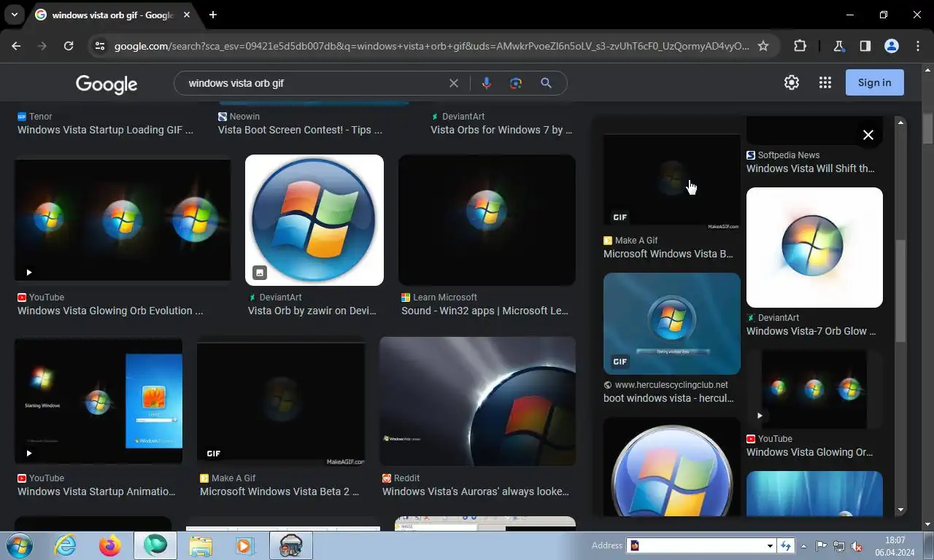Toggle the Chrome side panel

tap(865, 46)
